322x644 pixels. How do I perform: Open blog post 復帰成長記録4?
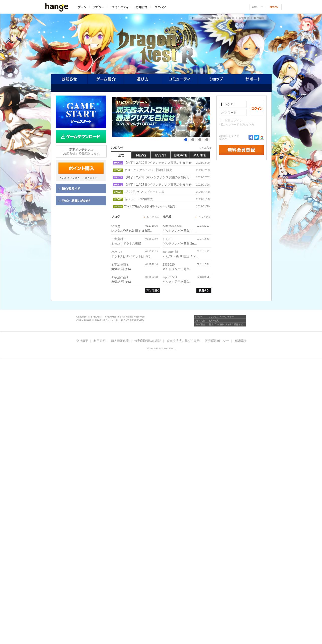(121, 269)
